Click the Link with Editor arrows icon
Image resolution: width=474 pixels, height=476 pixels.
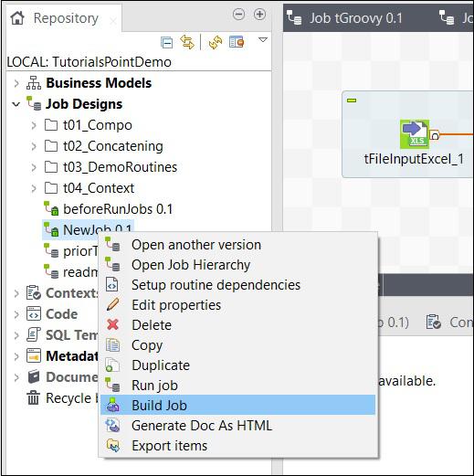point(187,42)
